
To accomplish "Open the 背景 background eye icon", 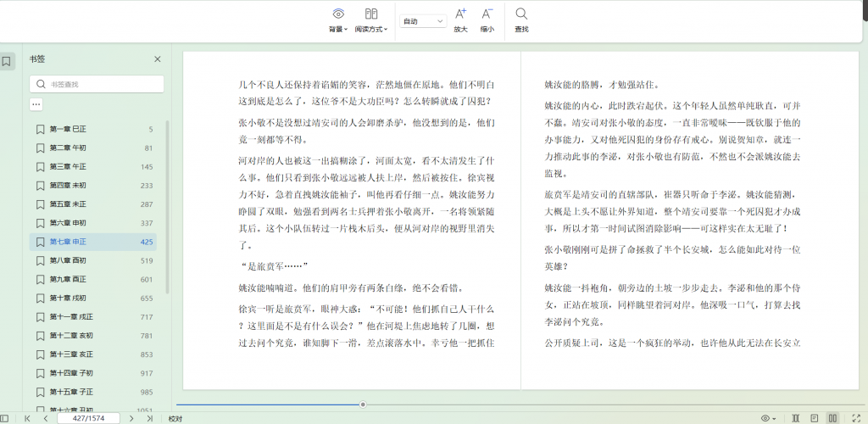I will (x=338, y=14).
